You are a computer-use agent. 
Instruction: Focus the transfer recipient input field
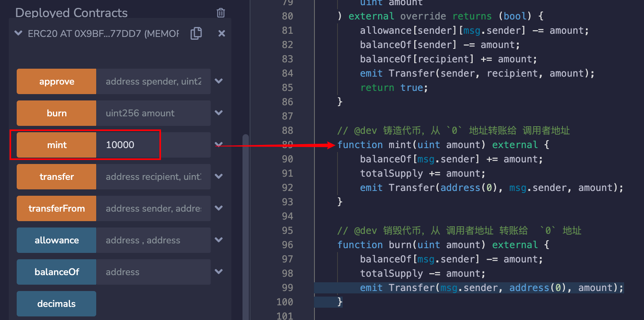[153, 177]
